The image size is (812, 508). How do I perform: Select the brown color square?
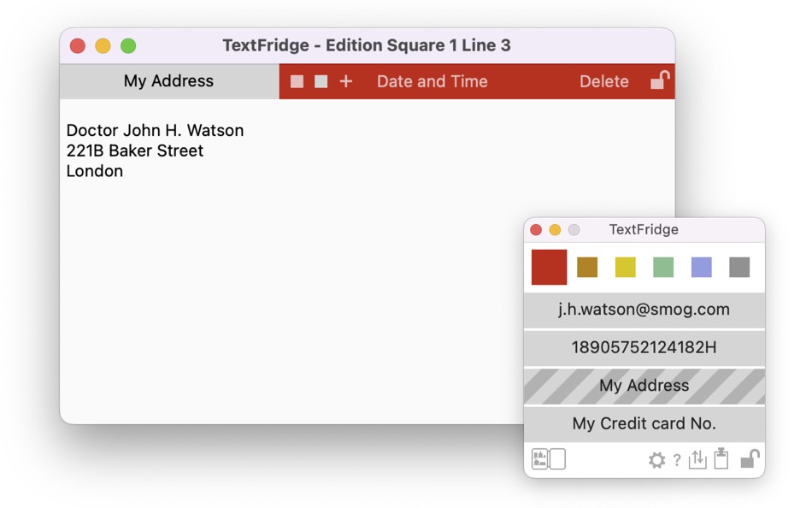(x=587, y=267)
